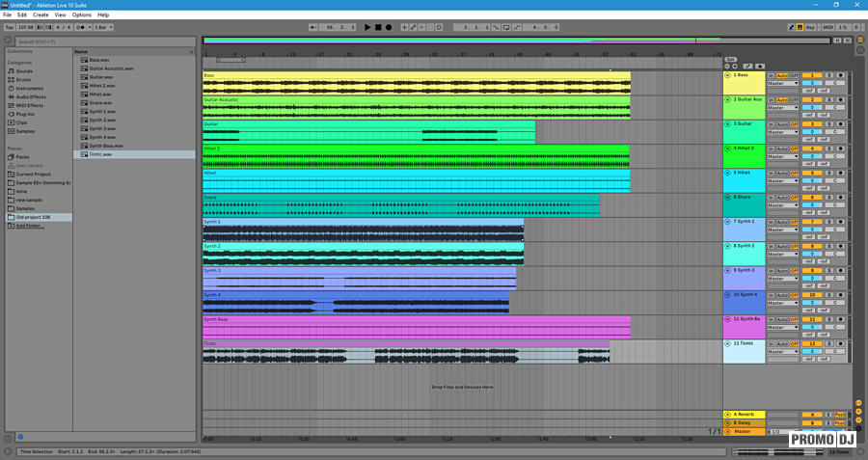Open the Audio Effects category
The image size is (868, 460).
(30, 97)
